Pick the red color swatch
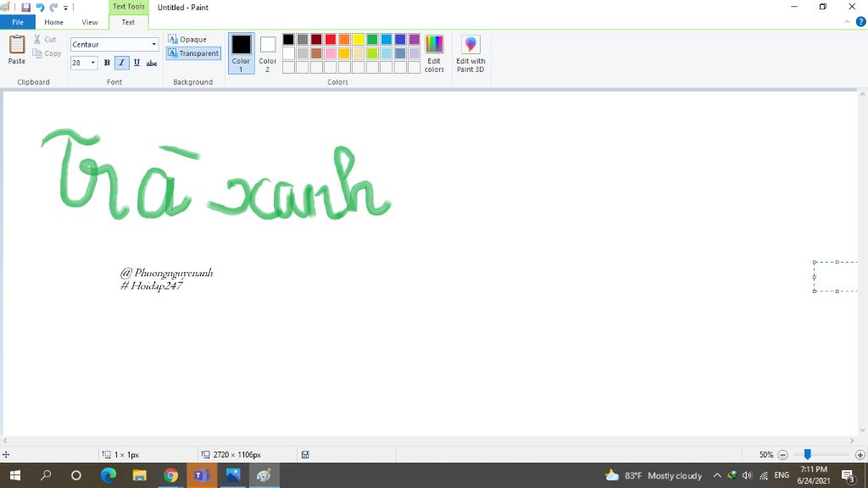The image size is (868, 488). 331,39
